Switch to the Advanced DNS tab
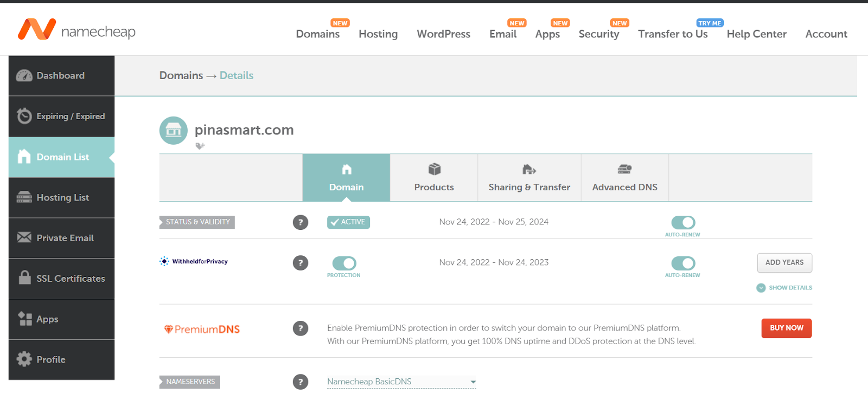Viewport: 868px width, 400px height. coord(625,178)
